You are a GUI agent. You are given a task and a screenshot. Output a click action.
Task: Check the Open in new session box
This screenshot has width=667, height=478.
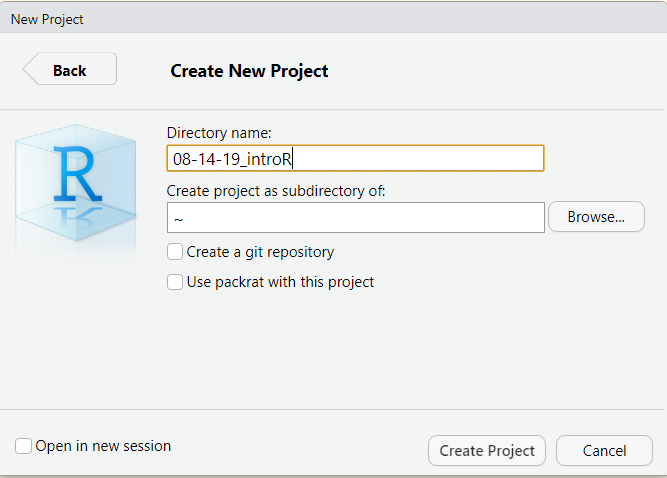pyautogui.click(x=23, y=446)
